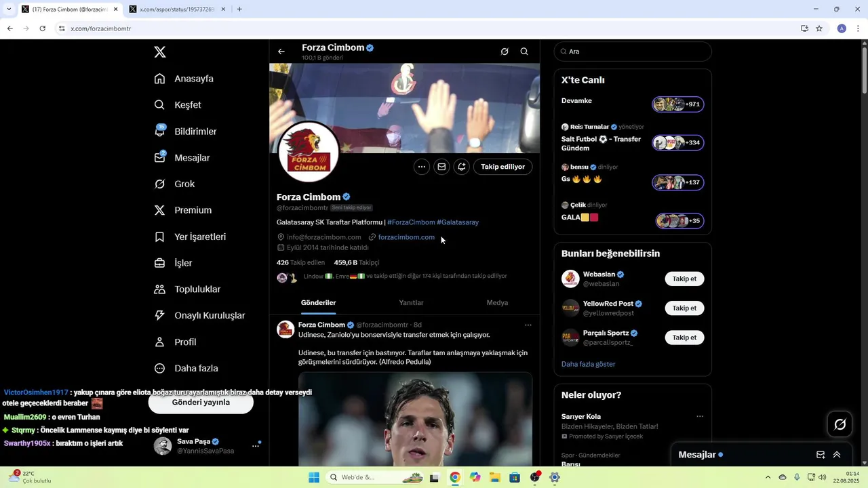Open the Windows Start menu
This screenshot has height=488, width=868.
(314, 478)
